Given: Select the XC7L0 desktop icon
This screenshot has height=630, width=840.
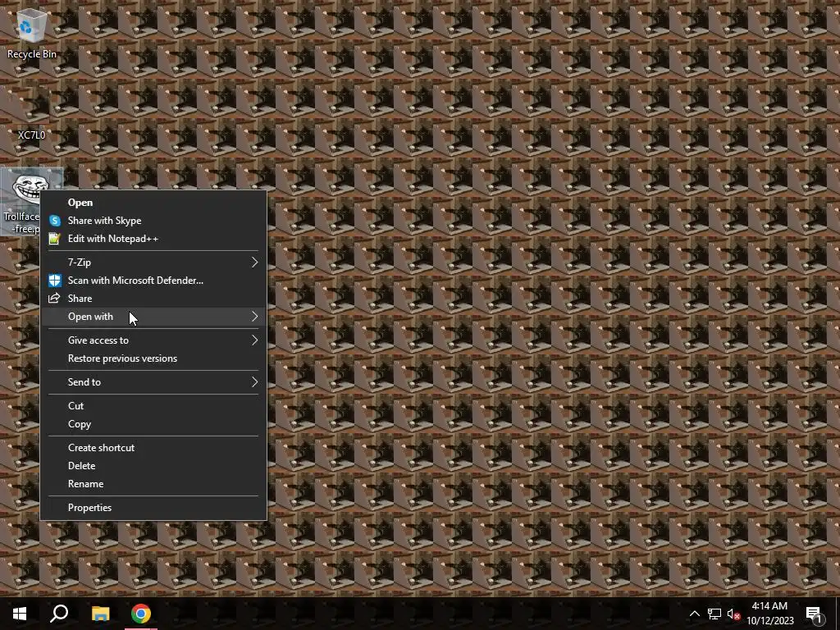Looking at the screenshot, I should click(32, 113).
